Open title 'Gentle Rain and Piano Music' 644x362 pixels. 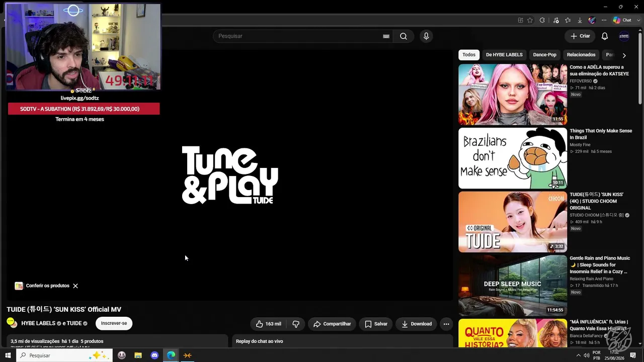(x=600, y=265)
